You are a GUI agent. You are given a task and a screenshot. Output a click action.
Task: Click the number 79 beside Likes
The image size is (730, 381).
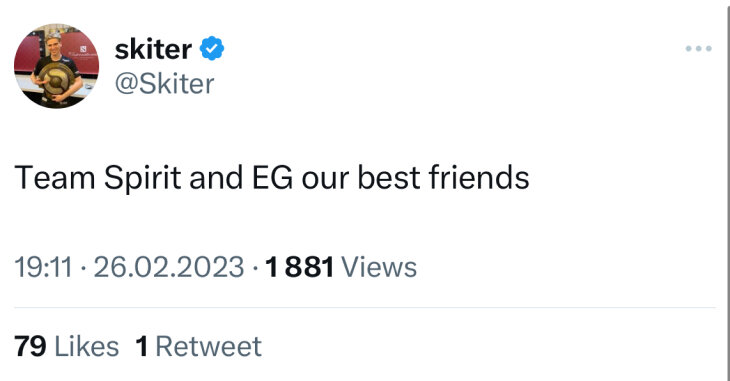click(30, 347)
